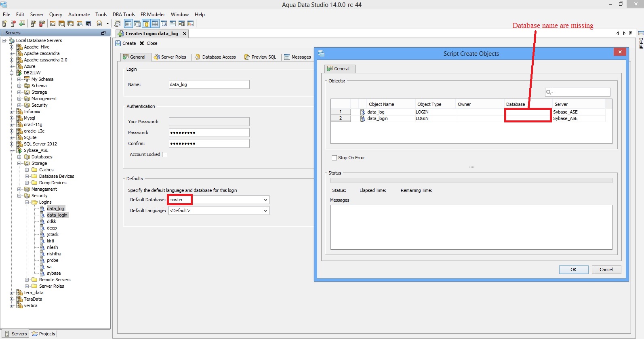Select the data_login login in the tree
Image resolution: width=644 pixels, height=339 pixels.
pos(57,215)
